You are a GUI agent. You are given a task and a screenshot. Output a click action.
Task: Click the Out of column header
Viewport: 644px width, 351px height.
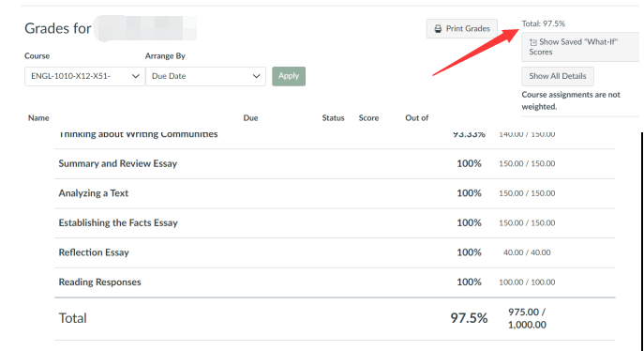click(x=417, y=118)
